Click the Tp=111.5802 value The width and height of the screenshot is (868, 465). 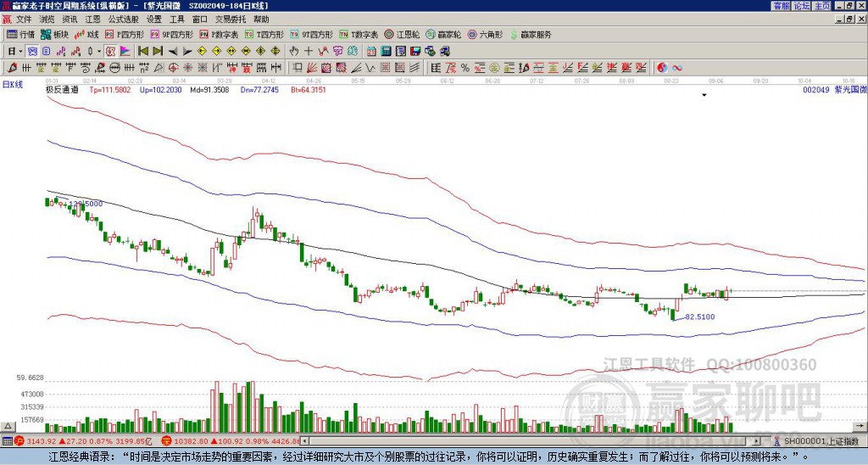tap(110, 89)
